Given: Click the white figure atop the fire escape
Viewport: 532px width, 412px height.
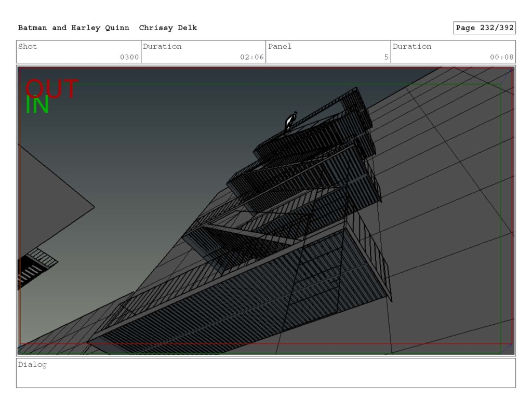Looking at the screenshot, I should coord(290,122).
